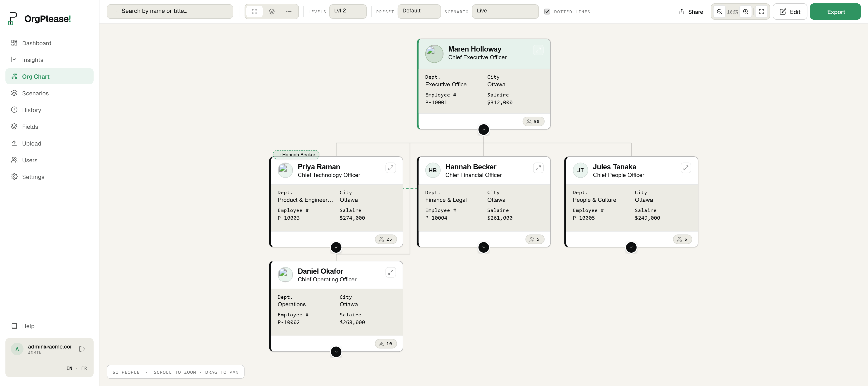Expand reports under Priya Raman

[x=336, y=247]
